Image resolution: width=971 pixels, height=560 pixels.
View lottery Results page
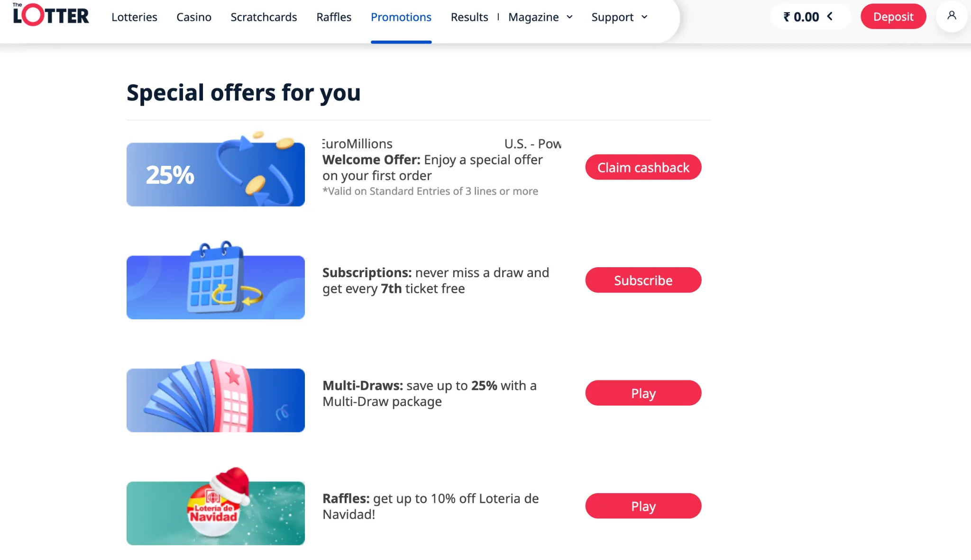pyautogui.click(x=469, y=17)
